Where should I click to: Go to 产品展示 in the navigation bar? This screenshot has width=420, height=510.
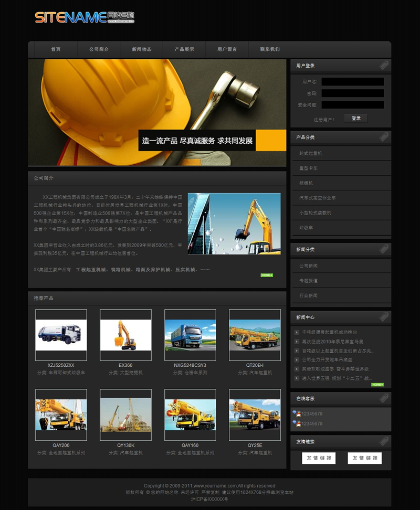tap(184, 49)
